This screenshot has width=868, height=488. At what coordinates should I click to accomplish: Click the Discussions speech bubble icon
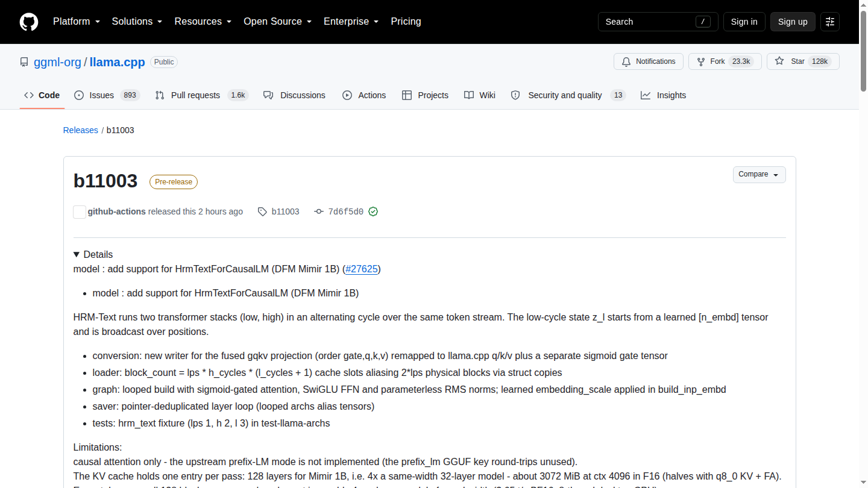point(268,95)
